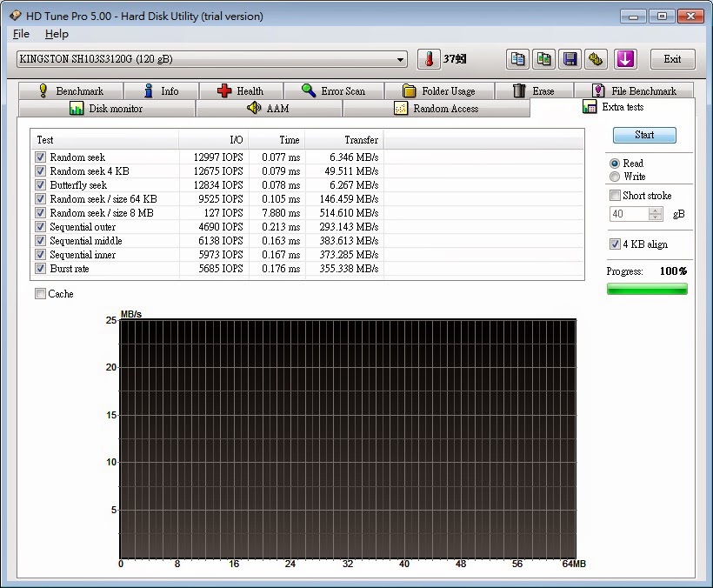This screenshot has height=588, width=713.
Task: Click the 12997 IOPS value
Action: (x=218, y=157)
